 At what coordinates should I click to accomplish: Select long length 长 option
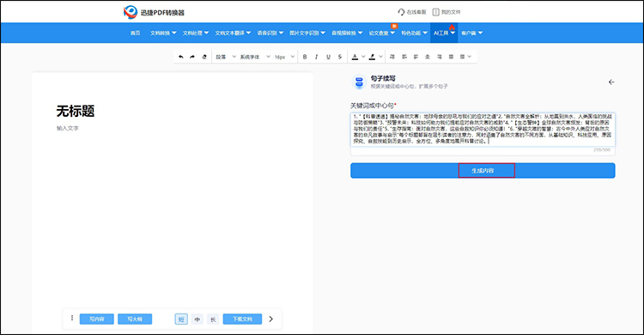click(213, 319)
